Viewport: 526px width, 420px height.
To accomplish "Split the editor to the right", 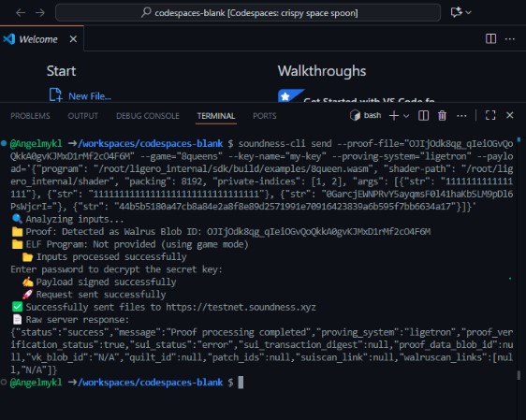I will pyautogui.click(x=490, y=39).
